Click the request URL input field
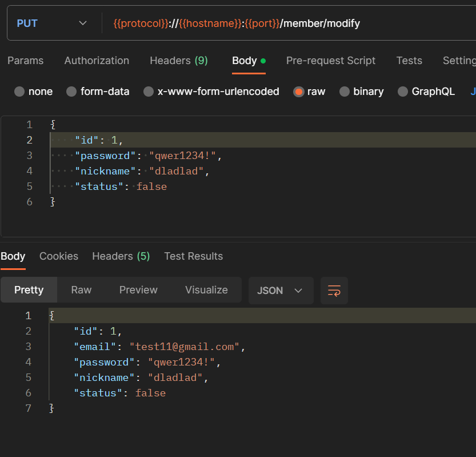476x457 pixels. (x=286, y=23)
